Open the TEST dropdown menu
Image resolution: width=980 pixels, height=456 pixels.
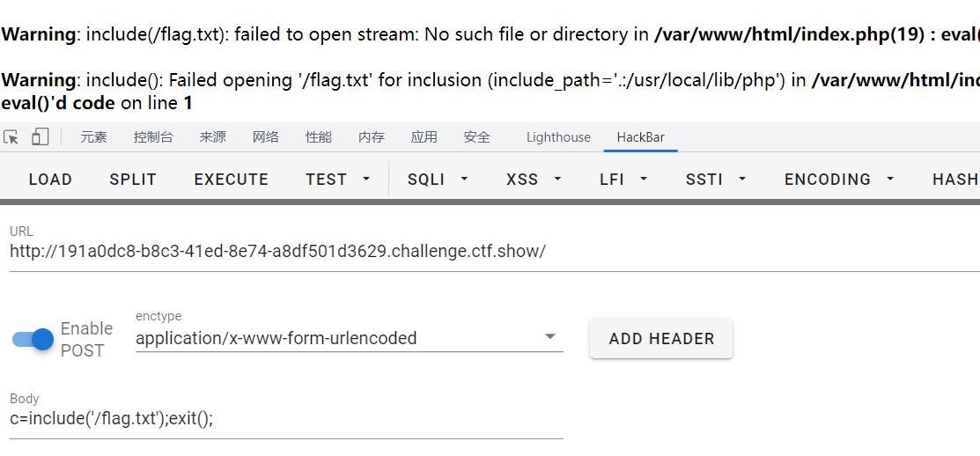point(338,180)
